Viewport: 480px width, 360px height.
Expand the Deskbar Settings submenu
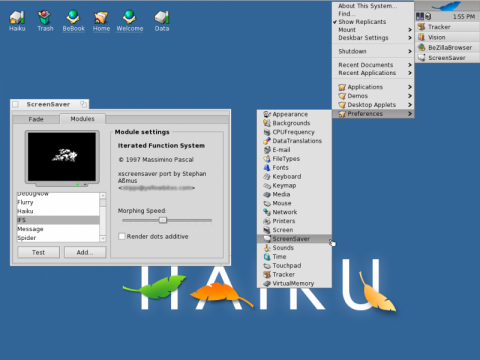[373, 38]
